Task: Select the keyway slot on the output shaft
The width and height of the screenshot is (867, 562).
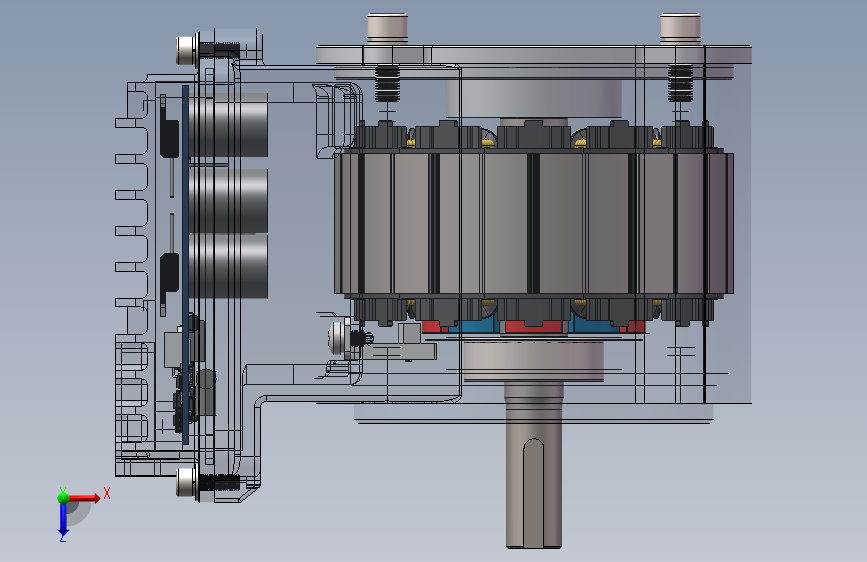Action: tap(534, 492)
